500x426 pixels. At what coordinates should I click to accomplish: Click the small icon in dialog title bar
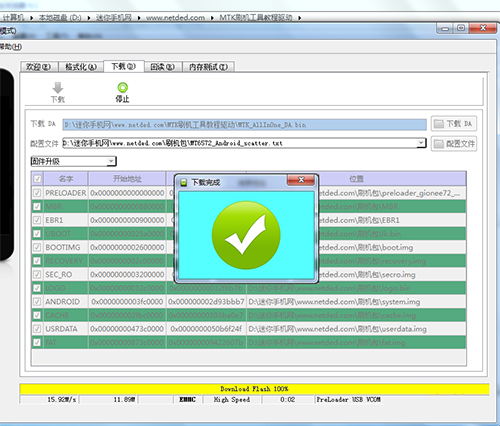click(x=183, y=182)
